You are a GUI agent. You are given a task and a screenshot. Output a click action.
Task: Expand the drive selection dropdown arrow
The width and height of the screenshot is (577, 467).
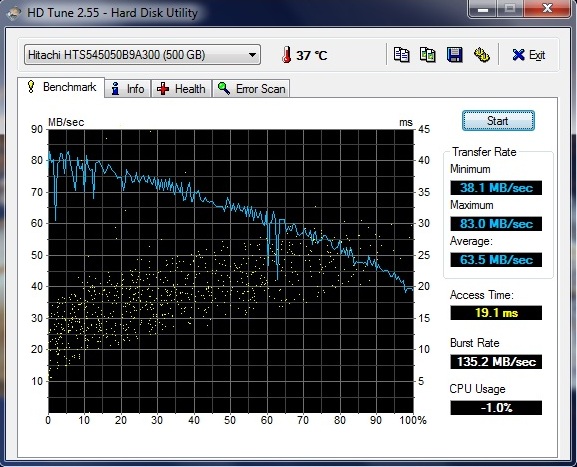(252, 55)
